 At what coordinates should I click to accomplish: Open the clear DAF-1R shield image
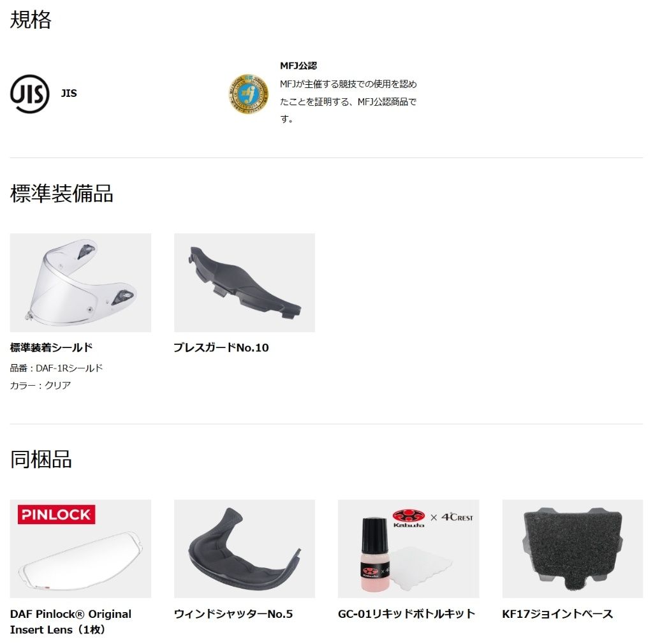pyautogui.click(x=80, y=282)
